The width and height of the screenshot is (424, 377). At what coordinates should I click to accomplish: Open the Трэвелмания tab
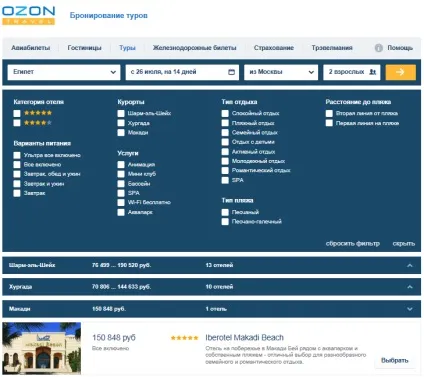click(x=332, y=48)
